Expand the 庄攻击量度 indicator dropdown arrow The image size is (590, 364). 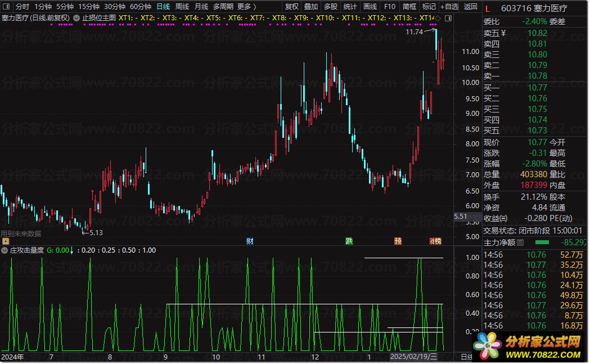[x=5, y=250]
